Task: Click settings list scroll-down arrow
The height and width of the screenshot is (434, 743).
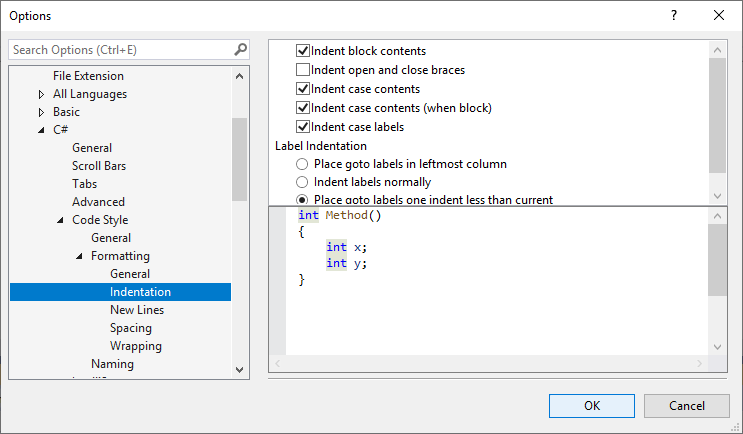Action: point(717,195)
